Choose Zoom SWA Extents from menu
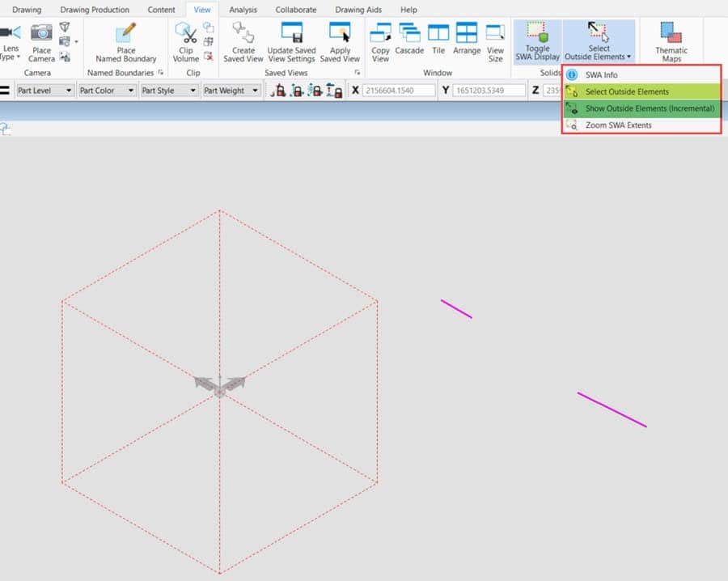The height and width of the screenshot is (581, 728). coord(618,125)
